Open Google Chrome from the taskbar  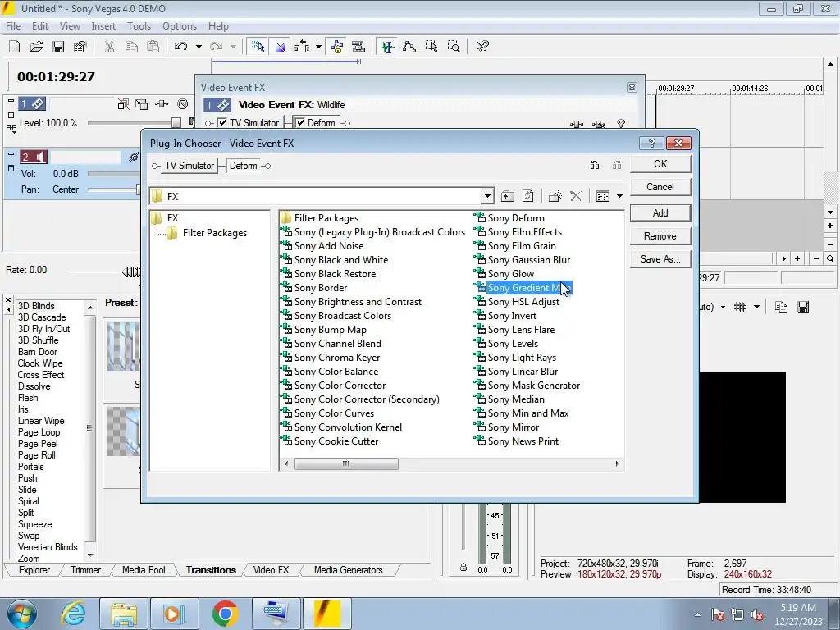[x=225, y=614]
